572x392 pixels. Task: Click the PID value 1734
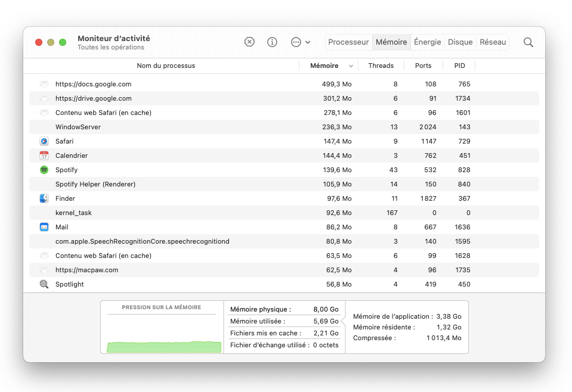pyautogui.click(x=463, y=98)
